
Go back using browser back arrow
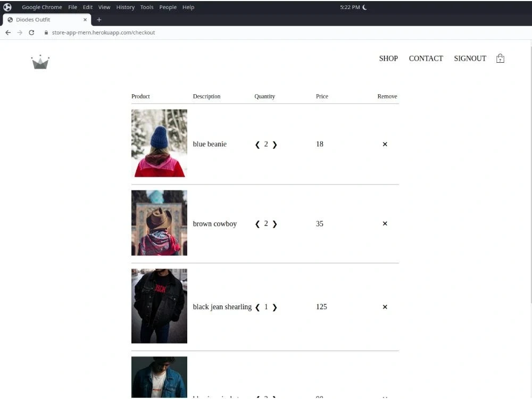(x=8, y=32)
